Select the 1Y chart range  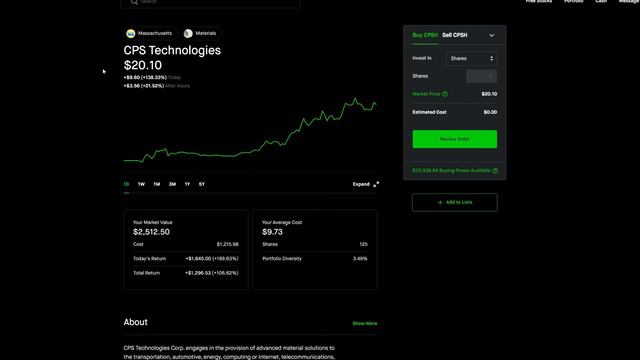187,184
